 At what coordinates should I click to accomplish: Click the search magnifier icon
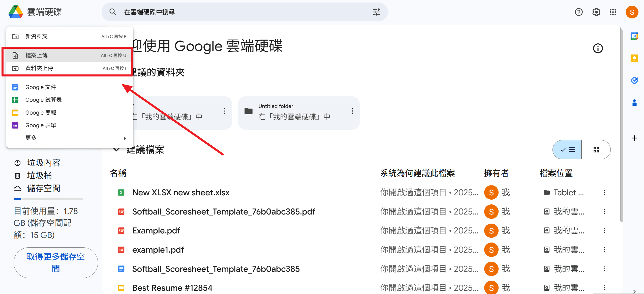[113, 12]
